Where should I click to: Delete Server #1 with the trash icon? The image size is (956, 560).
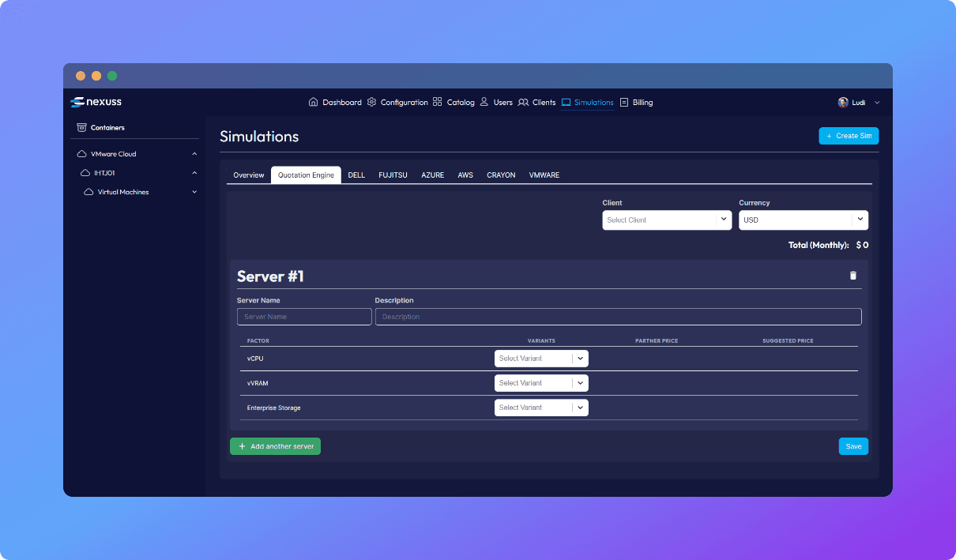click(x=852, y=276)
